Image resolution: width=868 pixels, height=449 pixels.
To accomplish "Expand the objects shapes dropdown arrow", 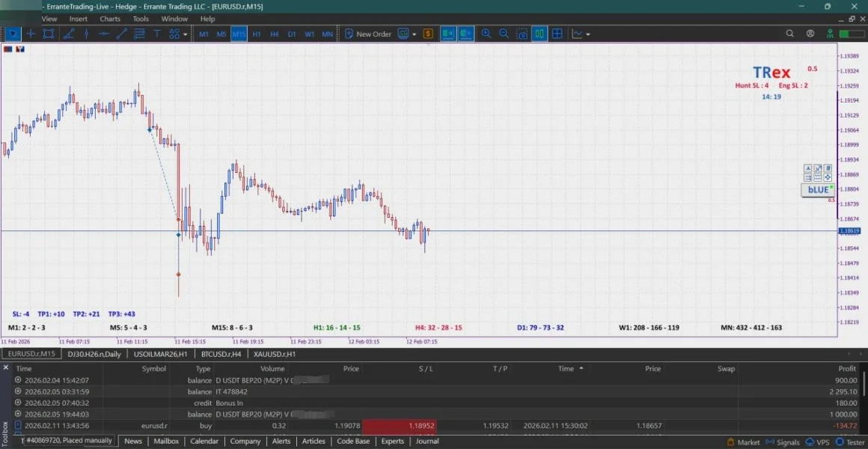I will tap(185, 34).
